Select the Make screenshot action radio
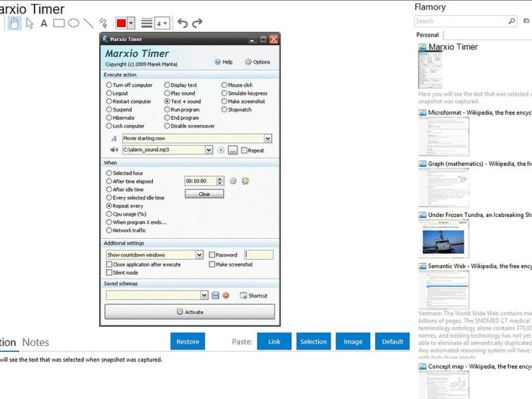Viewport: 532px width, 399px height. [224, 101]
